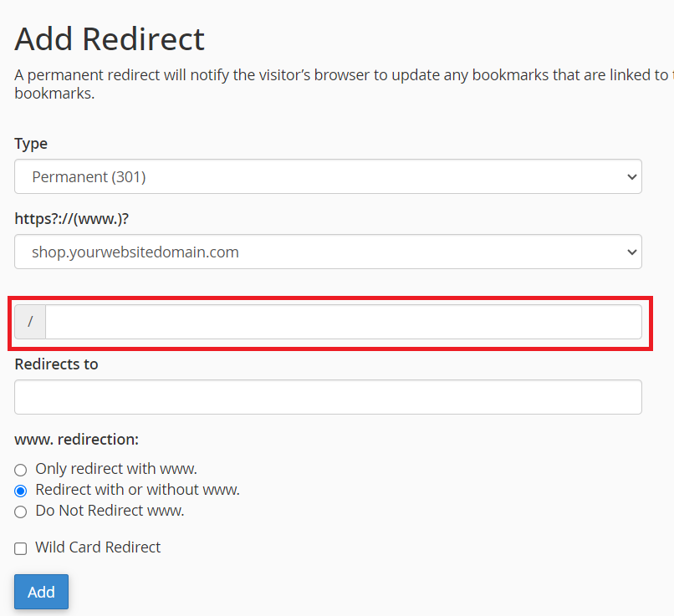Click the chevron arrow of the domain select
Image resolution: width=674 pixels, height=616 pixels.
[x=631, y=252]
